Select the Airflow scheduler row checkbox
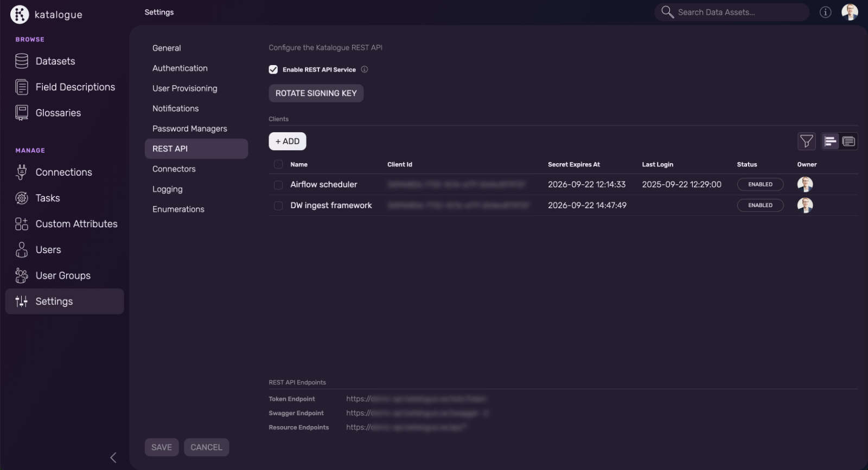 [x=278, y=185]
